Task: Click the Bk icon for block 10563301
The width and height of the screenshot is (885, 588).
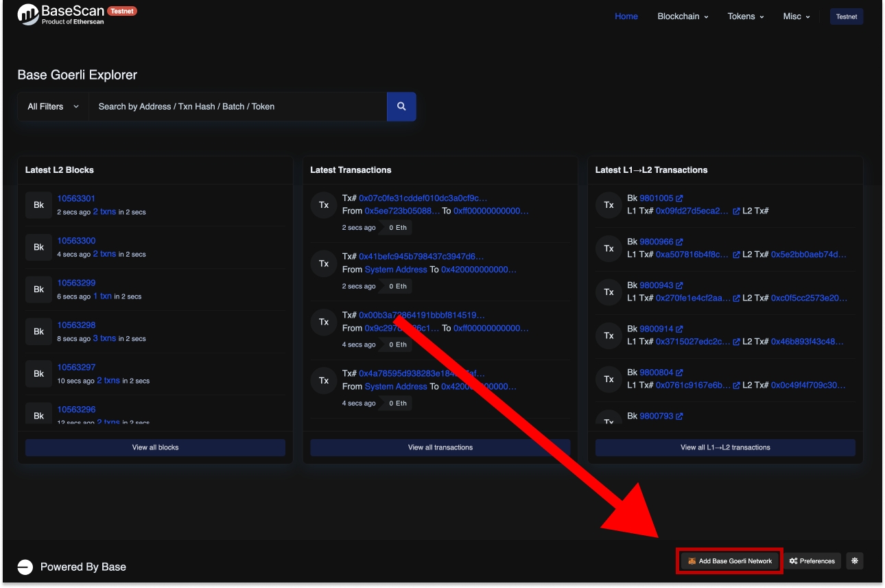Action: [x=38, y=205]
